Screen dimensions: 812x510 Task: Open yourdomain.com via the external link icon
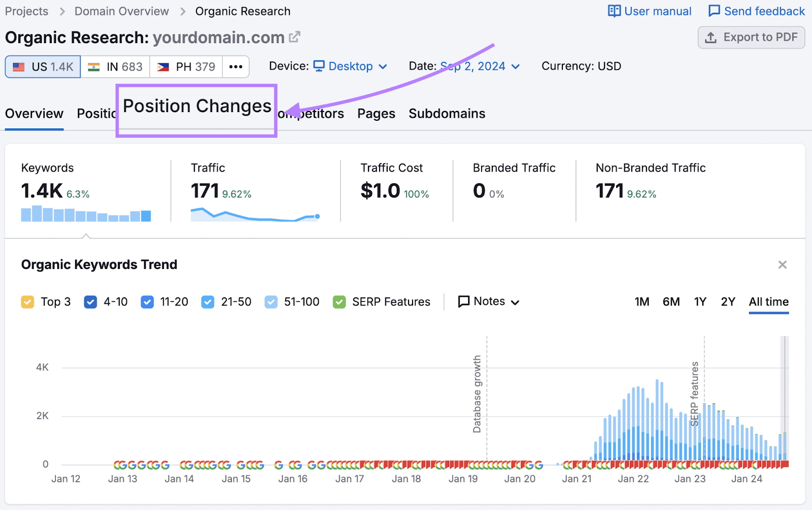click(295, 37)
